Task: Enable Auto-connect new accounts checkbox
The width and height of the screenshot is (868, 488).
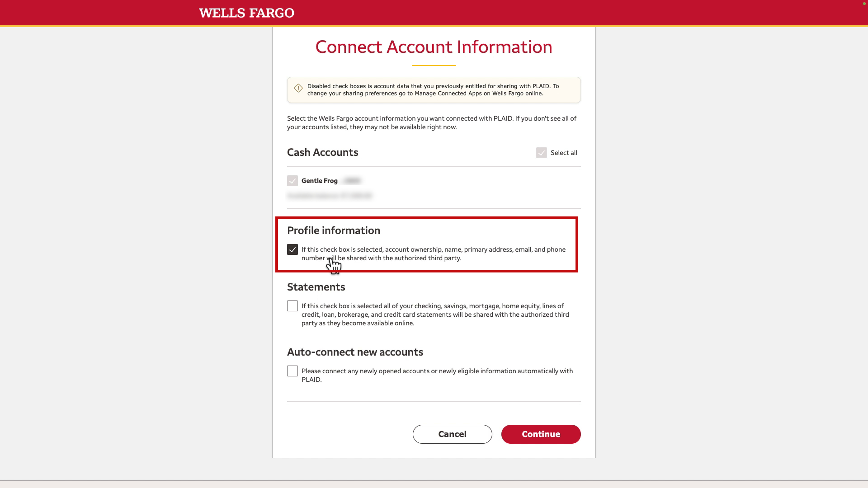Action: tap(292, 371)
